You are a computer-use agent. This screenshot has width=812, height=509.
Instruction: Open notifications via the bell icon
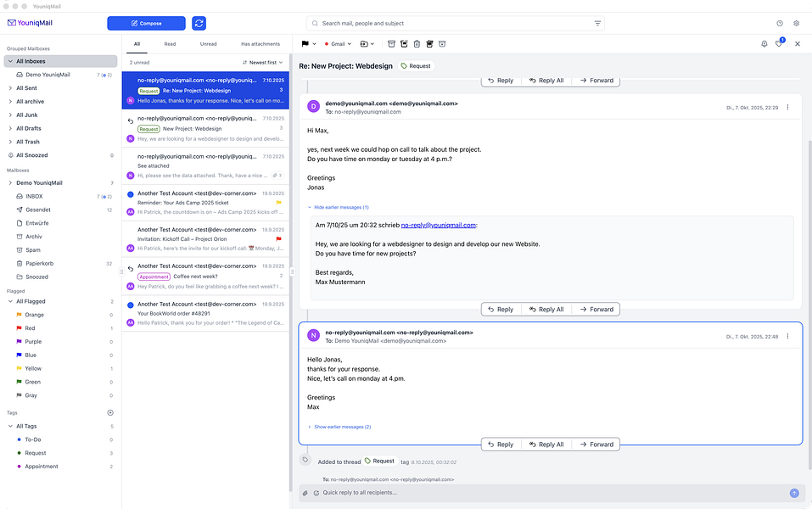pos(764,44)
